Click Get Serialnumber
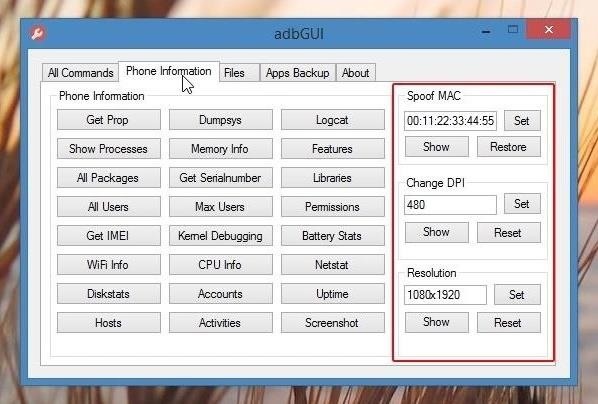The width and height of the screenshot is (598, 404). (x=220, y=178)
